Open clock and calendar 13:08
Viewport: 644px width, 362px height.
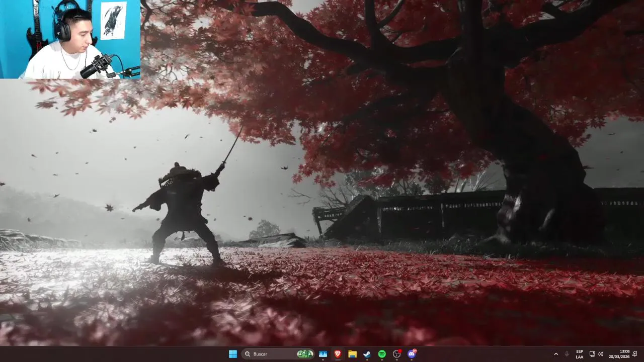619,354
